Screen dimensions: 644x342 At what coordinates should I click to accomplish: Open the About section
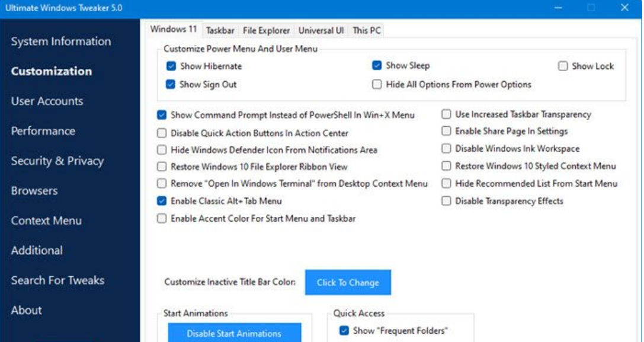26,311
